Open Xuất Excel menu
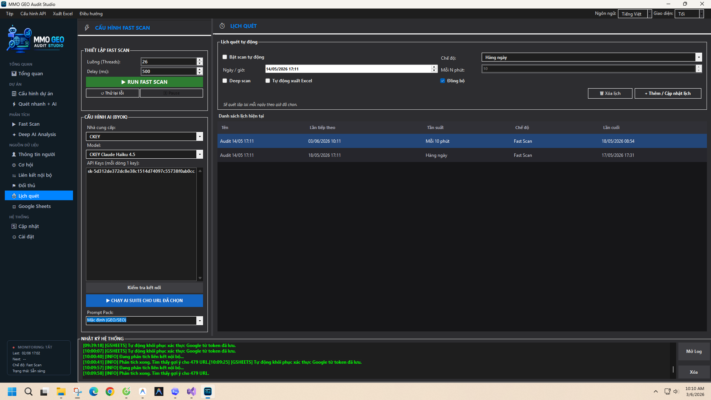This screenshot has width=711, height=400. [63, 14]
